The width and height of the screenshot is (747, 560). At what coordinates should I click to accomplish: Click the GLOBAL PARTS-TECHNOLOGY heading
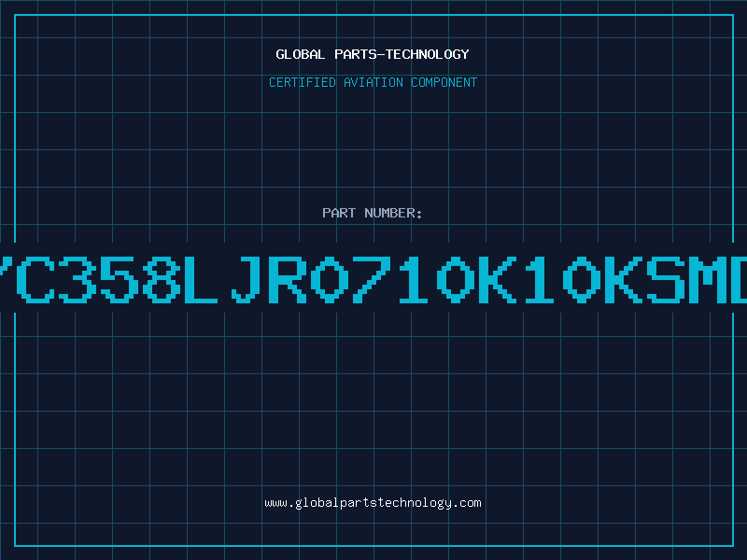coord(373,54)
